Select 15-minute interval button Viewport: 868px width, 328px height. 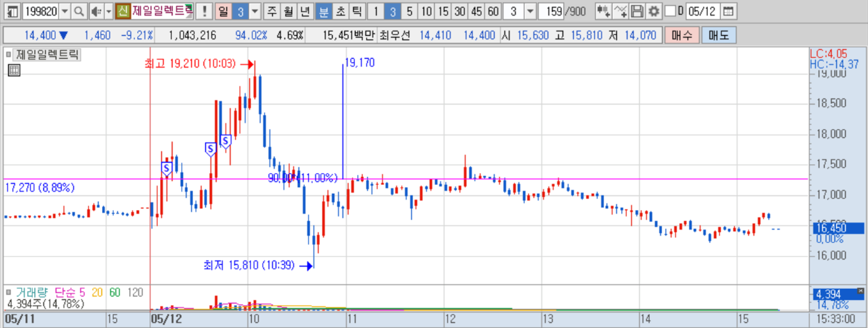(x=443, y=11)
